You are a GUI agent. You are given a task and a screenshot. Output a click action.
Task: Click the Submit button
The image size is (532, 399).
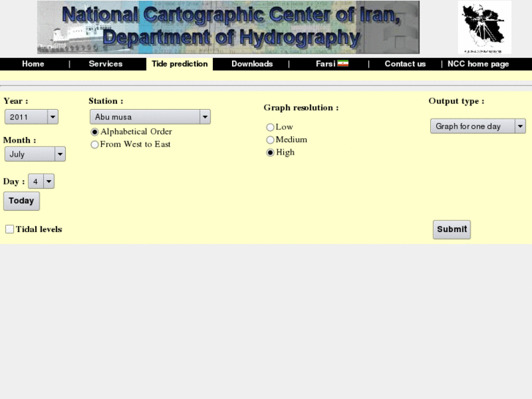[x=452, y=230]
